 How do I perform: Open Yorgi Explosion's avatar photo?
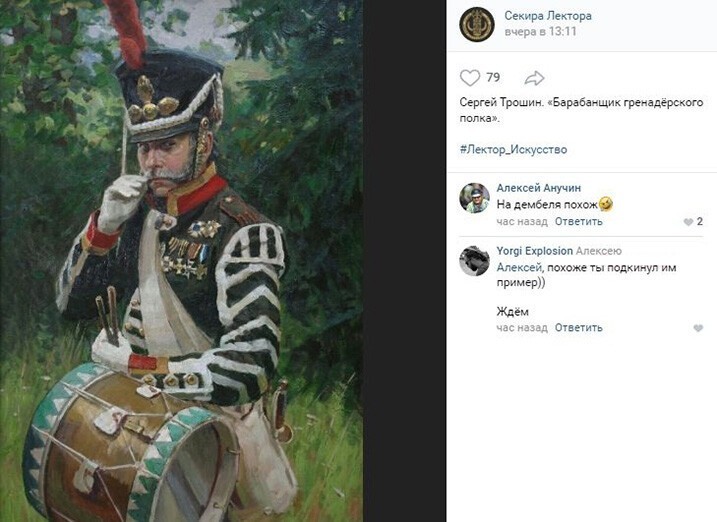[474, 261]
